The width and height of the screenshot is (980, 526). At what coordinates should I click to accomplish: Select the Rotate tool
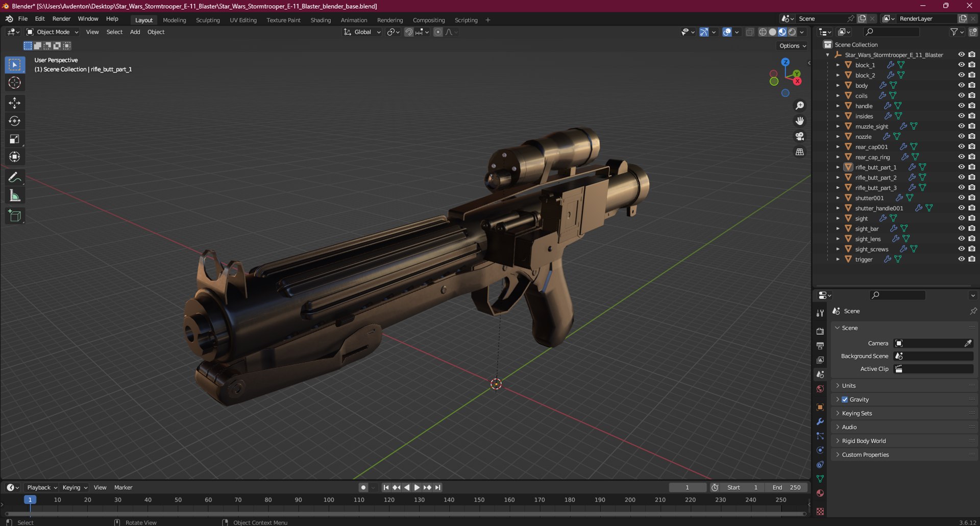pyautogui.click(x=15, y=121)
